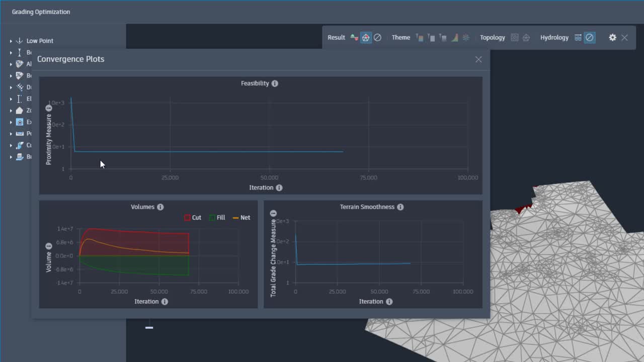The height and width of the screenshot is (362, 644).
Task: Enable the Topology contours icon
Action: pyautogui.click(x=514, y=38)
